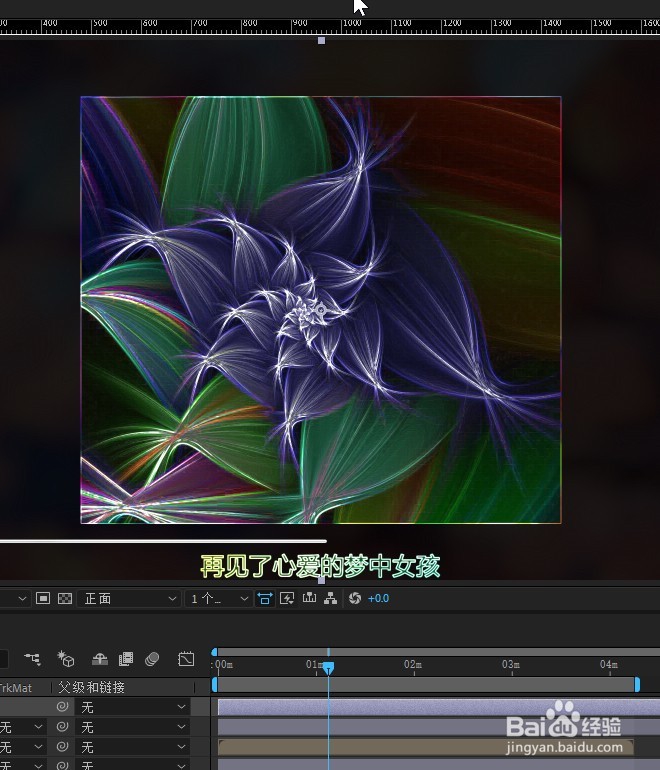Click the 父级和链接 column header

(x=91, y=688)
